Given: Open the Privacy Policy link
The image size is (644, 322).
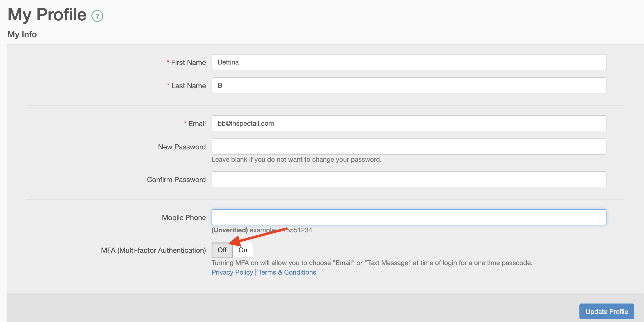Looking at the screenshot, I should pos(232,272).
